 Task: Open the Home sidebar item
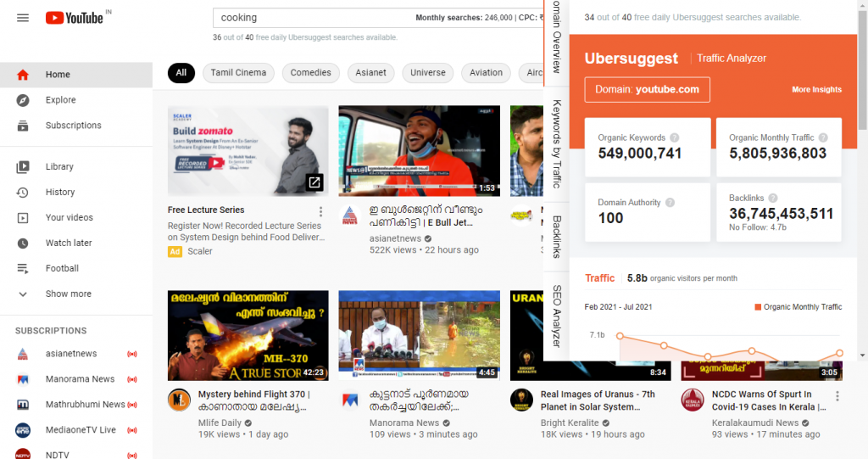pos(76,75)
